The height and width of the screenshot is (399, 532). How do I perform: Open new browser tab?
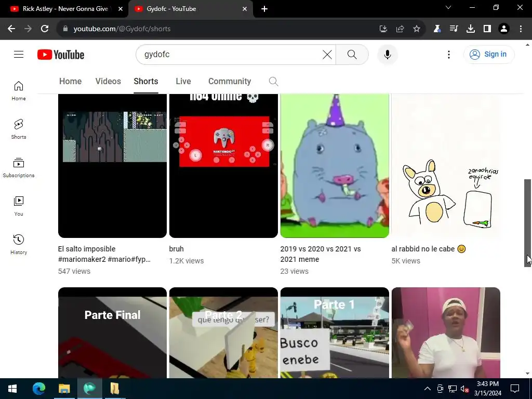tap(264, 9)
